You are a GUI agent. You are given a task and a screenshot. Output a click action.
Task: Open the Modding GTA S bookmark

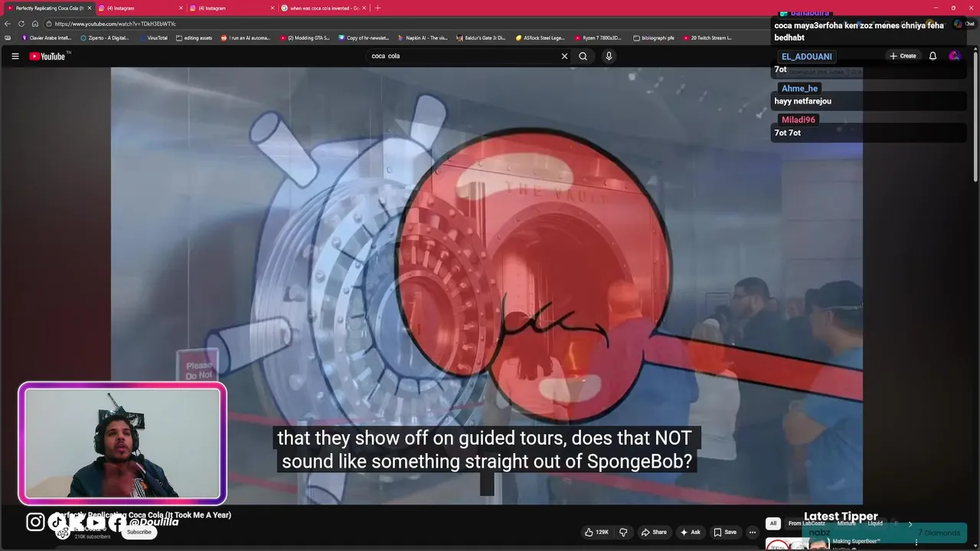coord(305,37)
